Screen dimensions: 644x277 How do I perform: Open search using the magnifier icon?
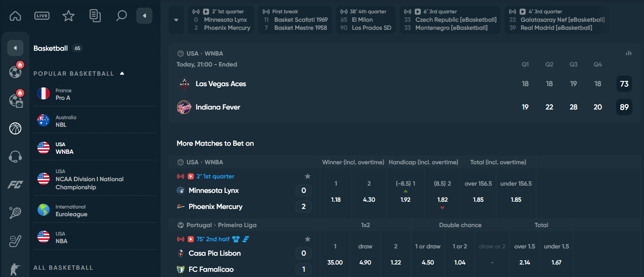121,16
